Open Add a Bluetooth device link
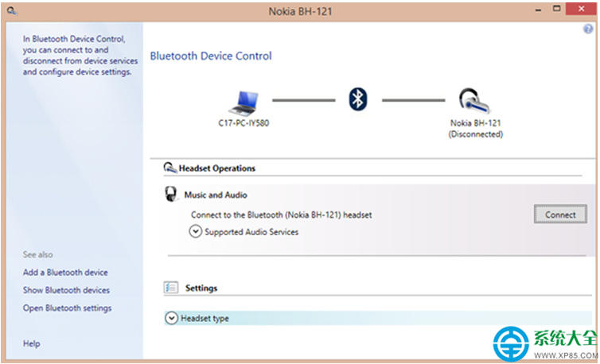This screenshot has width=600, height=364. tap(65, 273)
